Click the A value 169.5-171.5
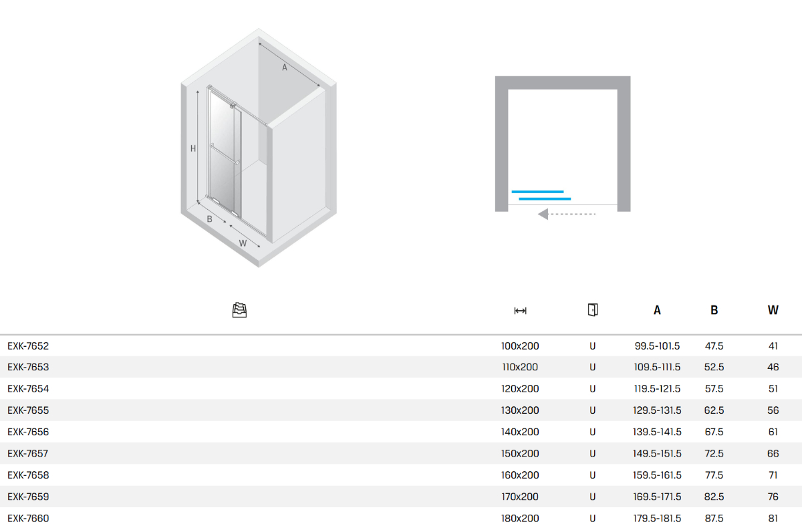This screenshot has width=802, height=532. [x=658, y=497]
